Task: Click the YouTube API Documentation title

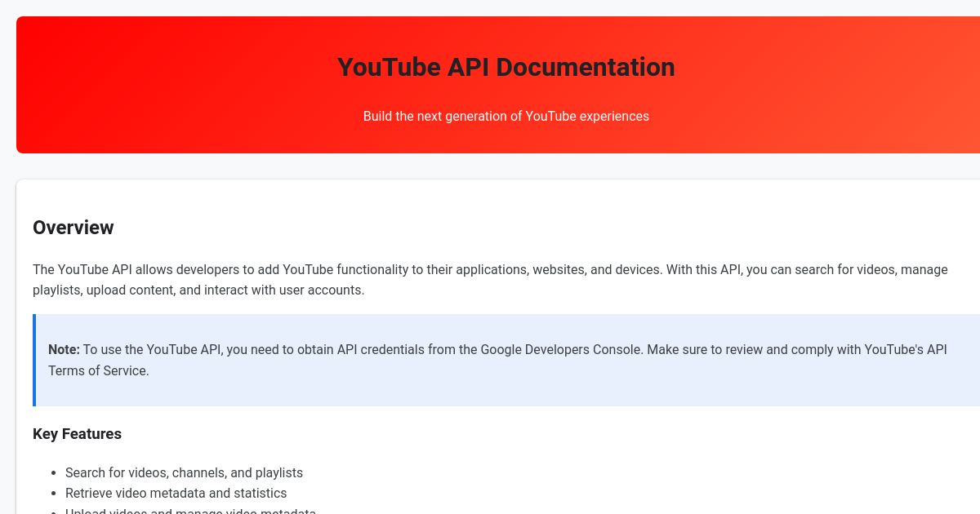Action: pyautogui.click(x=506, y=68)
